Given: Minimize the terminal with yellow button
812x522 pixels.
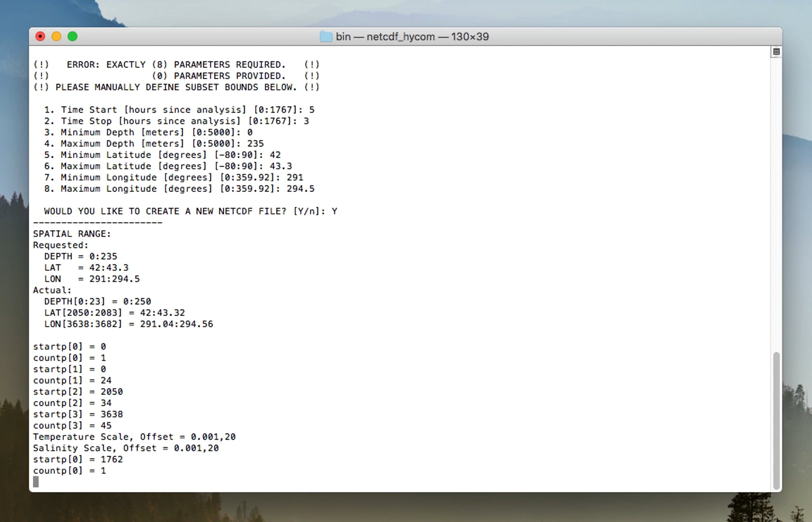Looking at the screenshot, I should 56,37.
